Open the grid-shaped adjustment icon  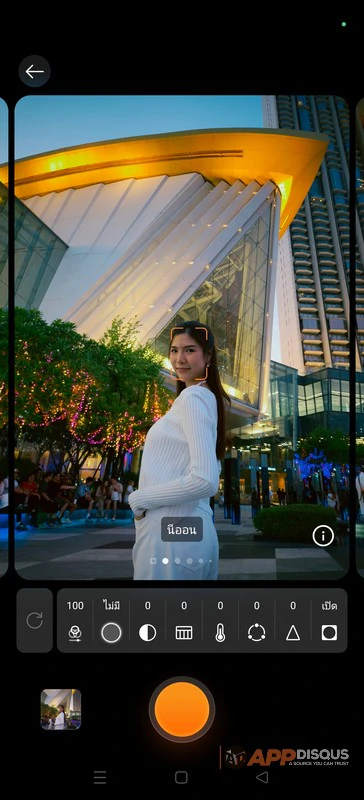coord(184,621)
